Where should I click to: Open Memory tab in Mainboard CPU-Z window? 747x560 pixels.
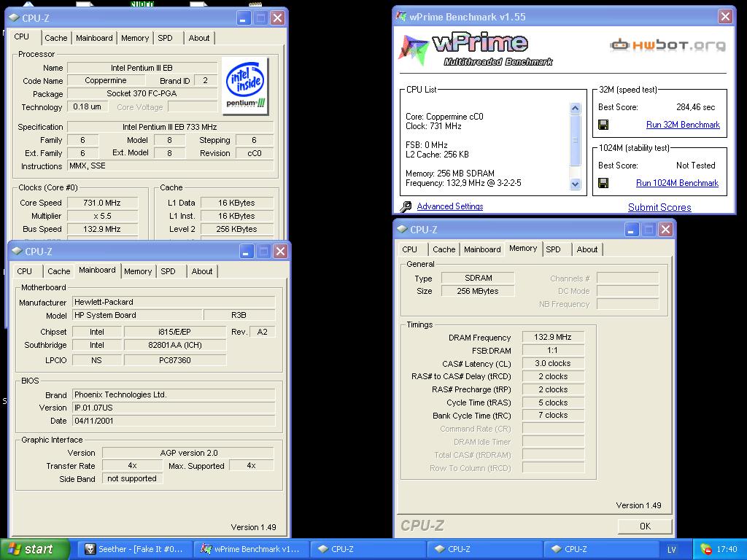coord(138,271)
